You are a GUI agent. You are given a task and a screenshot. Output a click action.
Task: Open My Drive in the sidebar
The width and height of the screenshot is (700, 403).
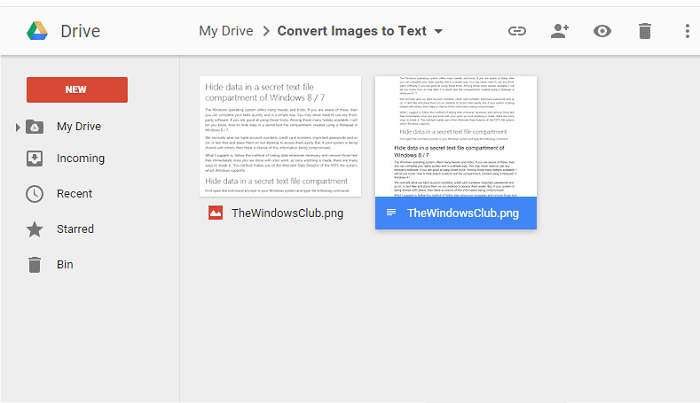(78, 127)
